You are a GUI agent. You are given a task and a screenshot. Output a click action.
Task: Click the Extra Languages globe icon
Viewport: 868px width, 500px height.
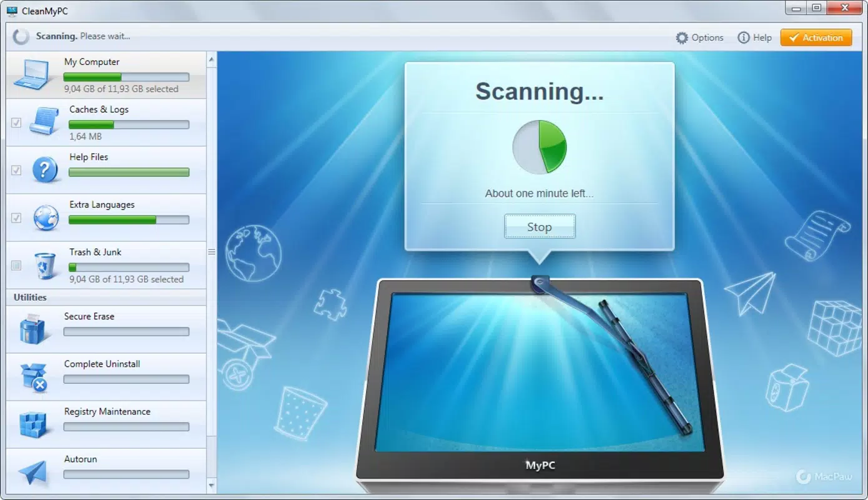coord(46,217)
